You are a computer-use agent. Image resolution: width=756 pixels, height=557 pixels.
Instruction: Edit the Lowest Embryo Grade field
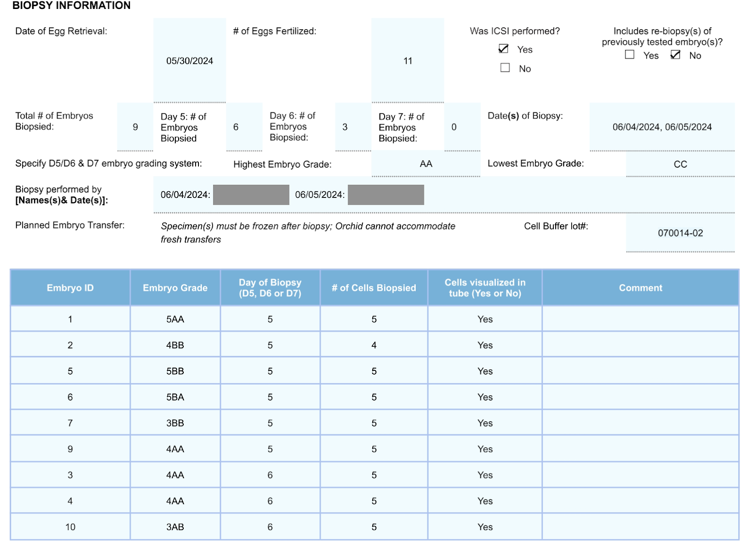[680, 164]
